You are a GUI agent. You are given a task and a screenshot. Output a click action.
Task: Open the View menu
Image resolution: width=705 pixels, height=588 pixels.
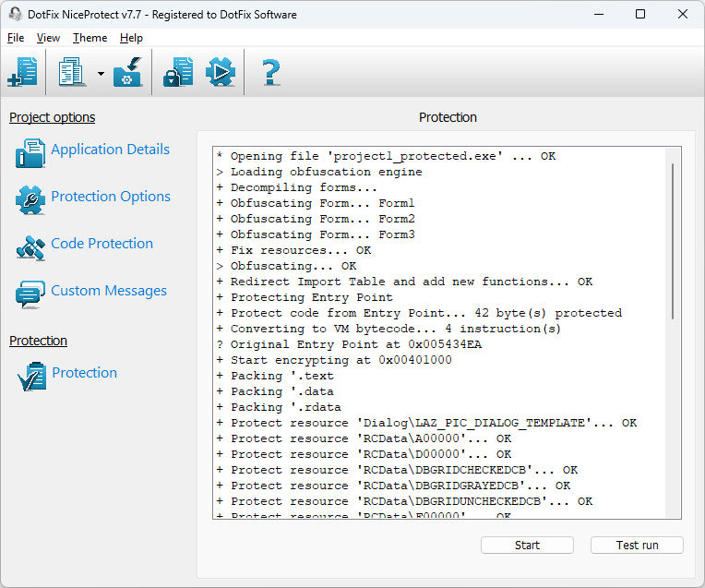pyautogui.click(x=48, y=38)
